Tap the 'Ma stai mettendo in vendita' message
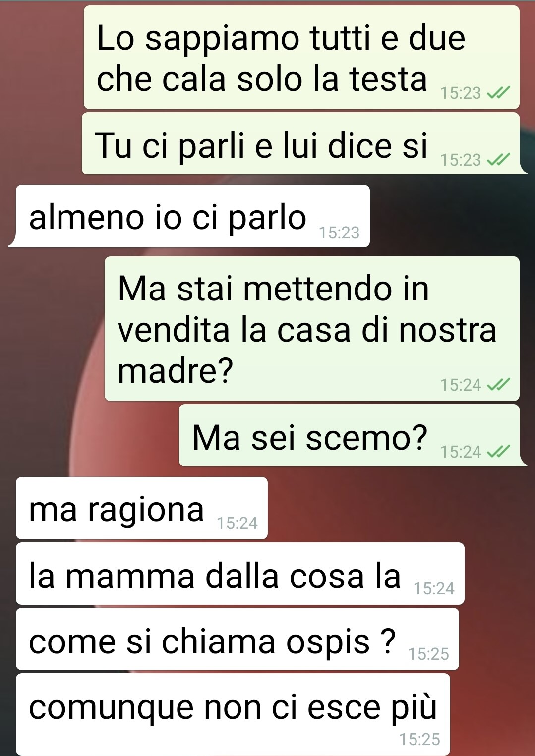Image resolution: width=535 pixels, height=756 pixels. (312, 329)
